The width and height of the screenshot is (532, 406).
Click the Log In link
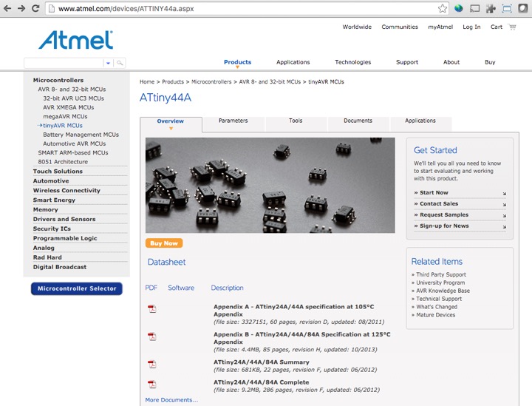click(x=471, y=27)
